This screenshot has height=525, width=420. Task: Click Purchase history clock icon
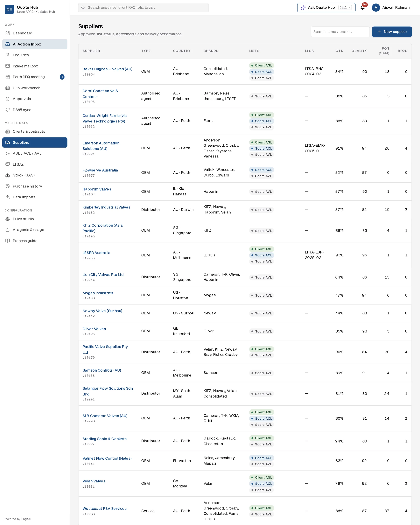click(8, 186)
